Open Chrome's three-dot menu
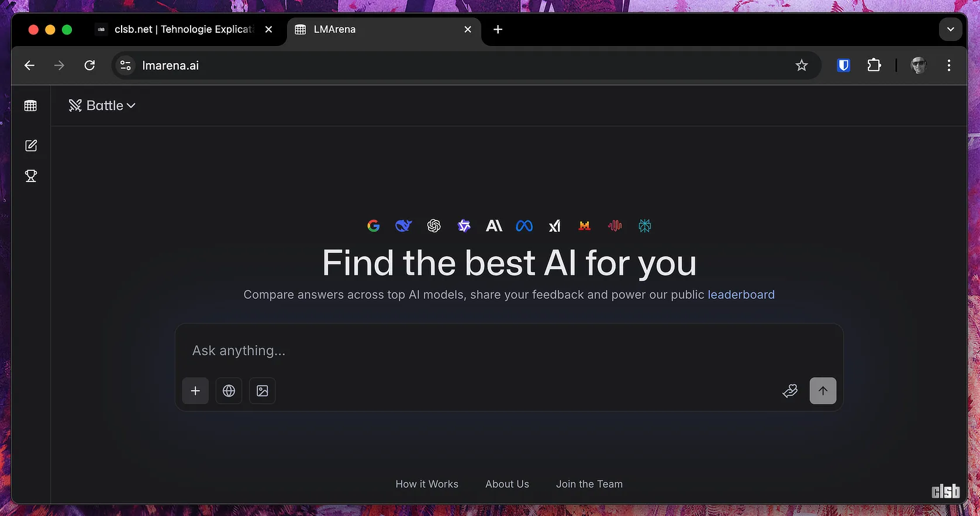980x516 pixels. click(948, 66)
